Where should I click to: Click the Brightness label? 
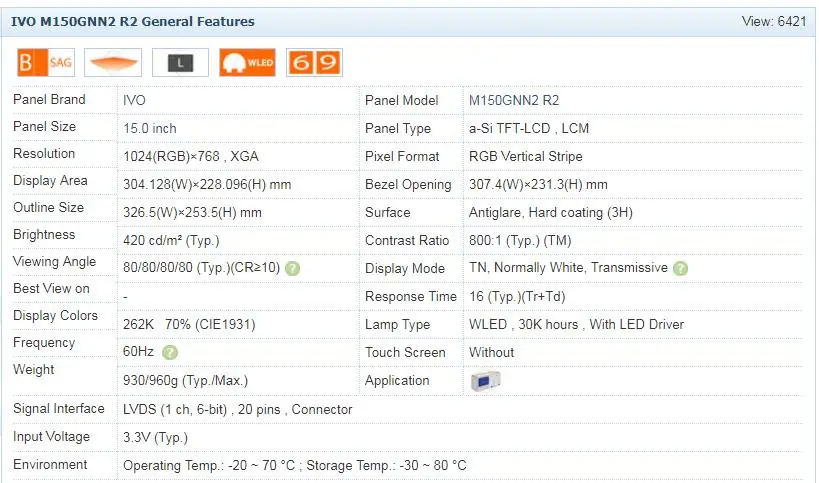(44, 235)
